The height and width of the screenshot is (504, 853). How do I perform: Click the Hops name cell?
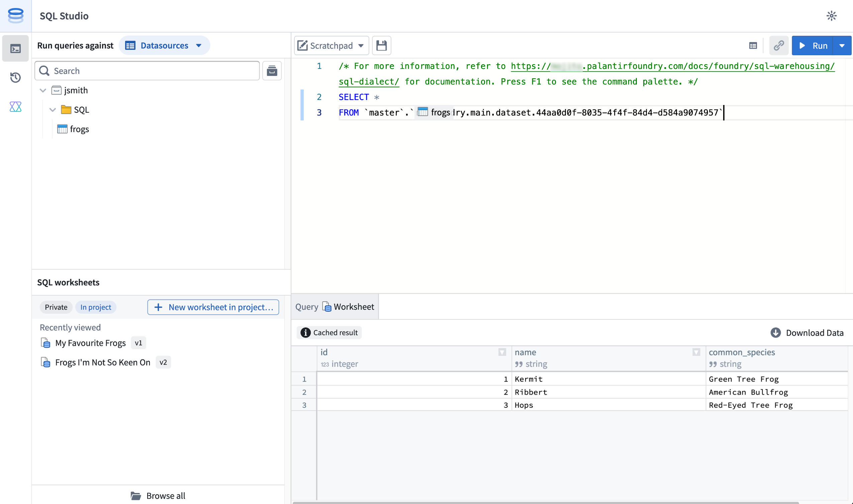[608, 405]
